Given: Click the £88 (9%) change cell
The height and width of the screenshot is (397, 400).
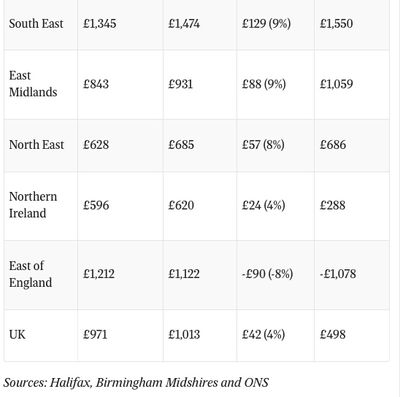Looking at the screenshot, I should tap(264, 84).
